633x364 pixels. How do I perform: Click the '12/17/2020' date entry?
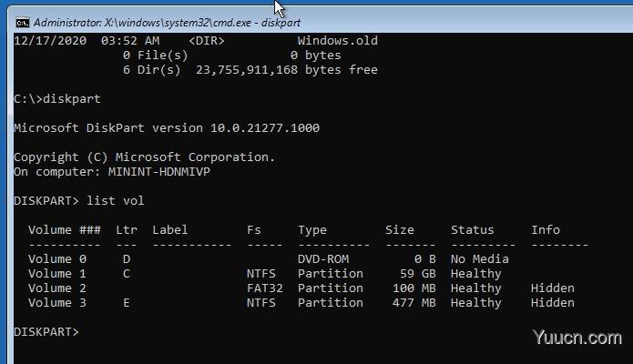(50, 41)
